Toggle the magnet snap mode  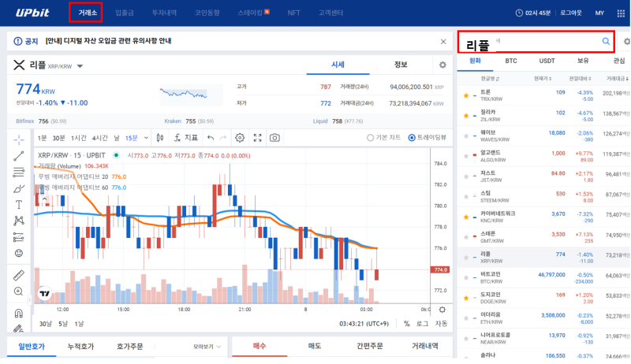tap(19, 313)
